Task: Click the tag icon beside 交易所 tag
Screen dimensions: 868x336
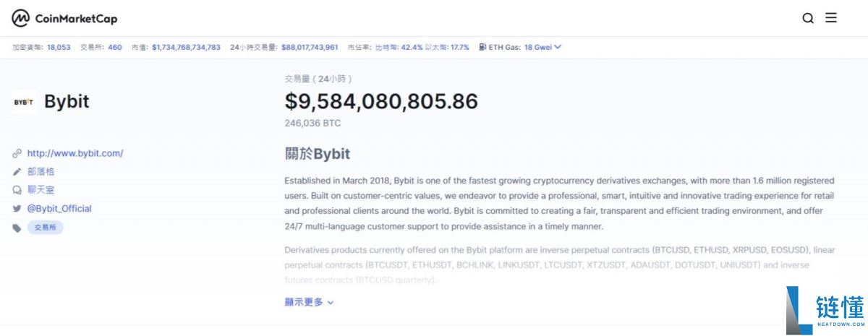Action: (x=17, y=228)
